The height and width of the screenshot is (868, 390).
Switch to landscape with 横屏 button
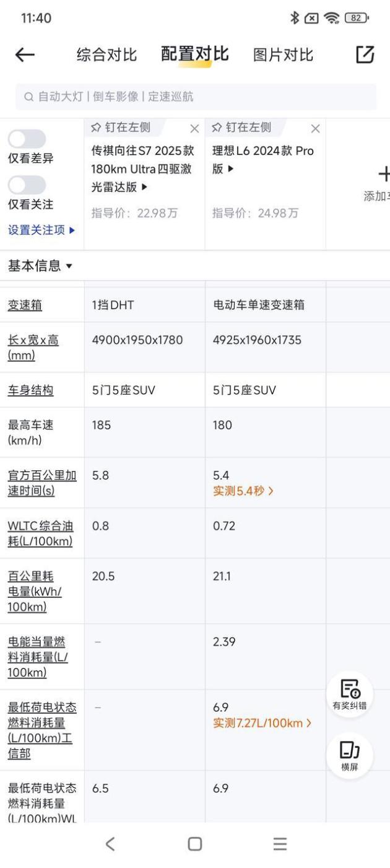tap(350, 756)
